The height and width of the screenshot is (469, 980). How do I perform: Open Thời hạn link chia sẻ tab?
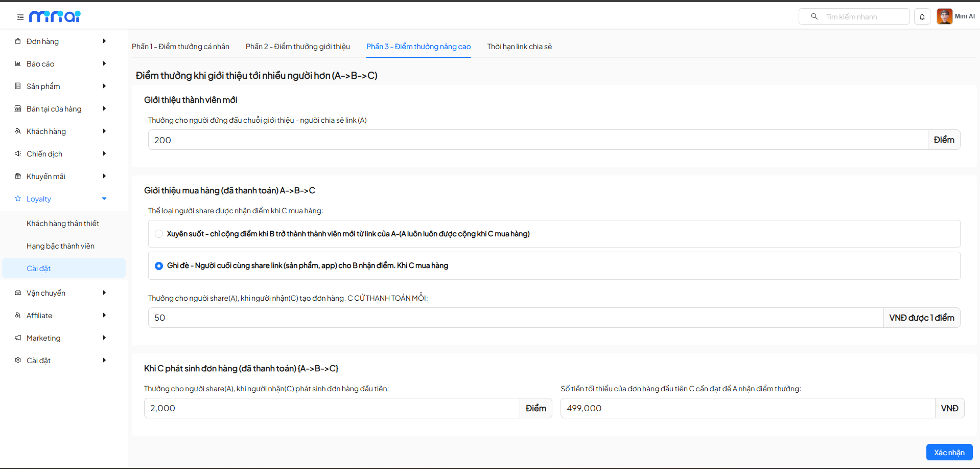tap(519, 47)
